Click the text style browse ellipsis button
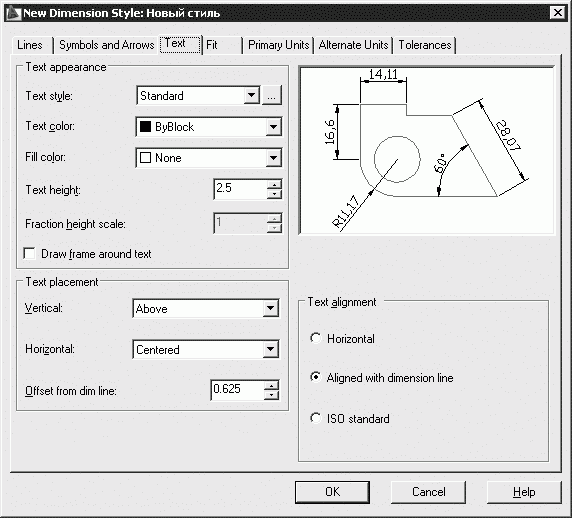This screenshot has height=518, width=572. (272, 96)
